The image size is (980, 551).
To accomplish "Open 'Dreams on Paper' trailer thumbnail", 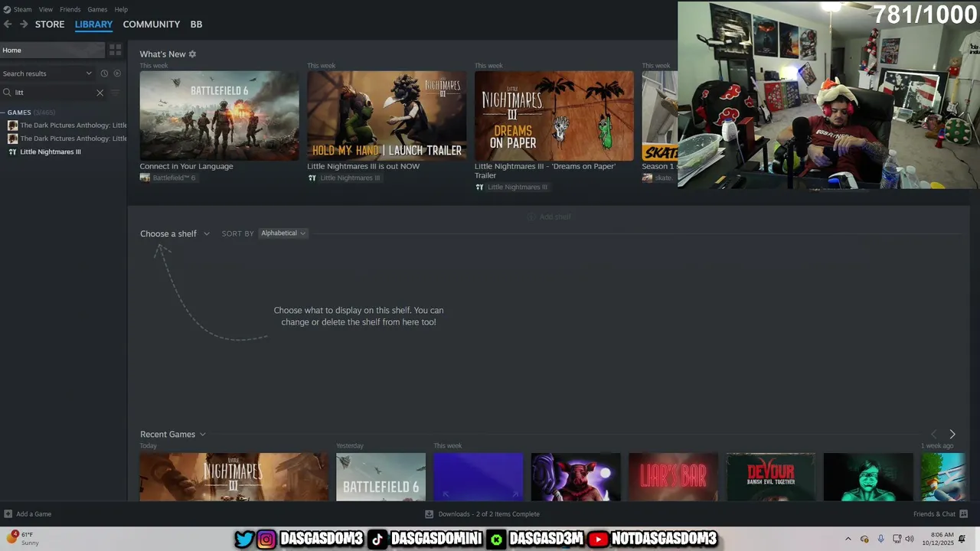I will (554, 116).
